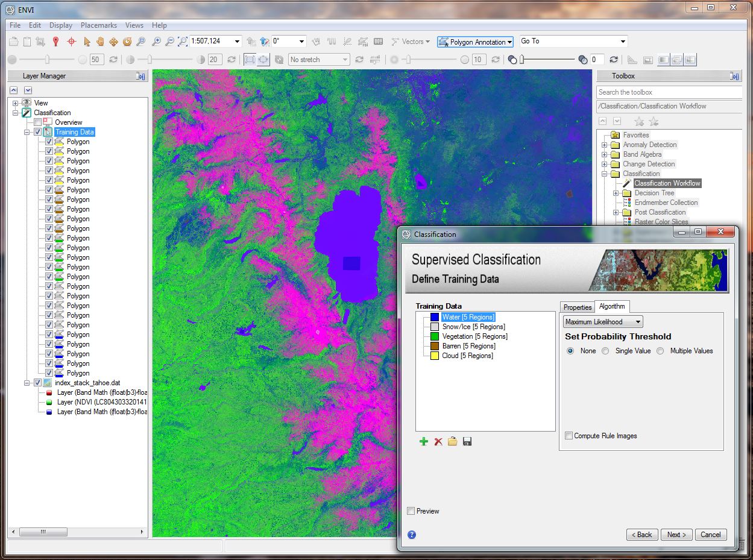This screenshot has height=560, width=753.
Task: Click the Search the toolbox field
Action: tap(668, 92)
